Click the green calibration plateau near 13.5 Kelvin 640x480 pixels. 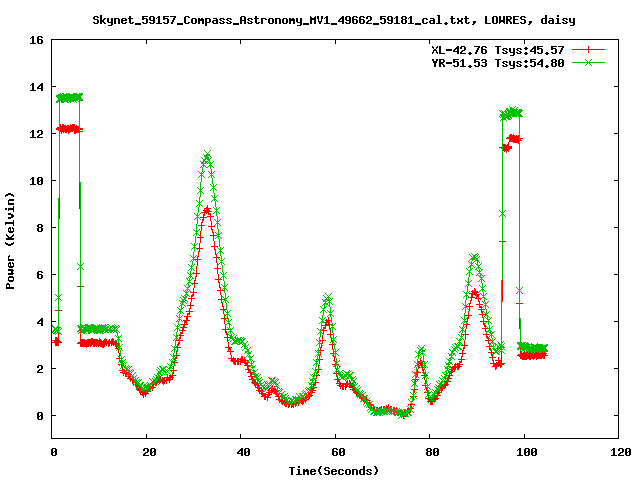coord(69,98)
